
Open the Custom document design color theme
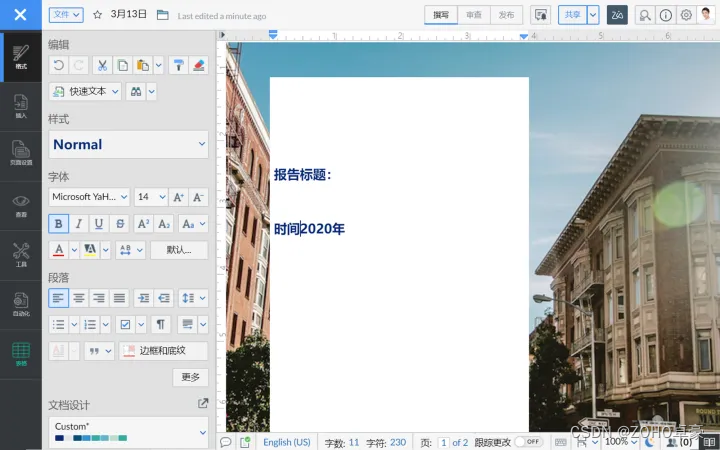(x=128, y=432)
